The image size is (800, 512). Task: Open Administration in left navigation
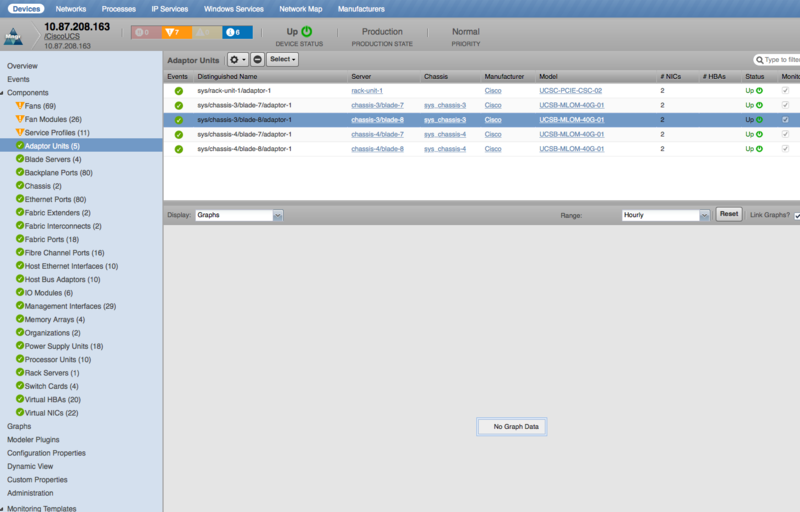[x=30, y=493]
